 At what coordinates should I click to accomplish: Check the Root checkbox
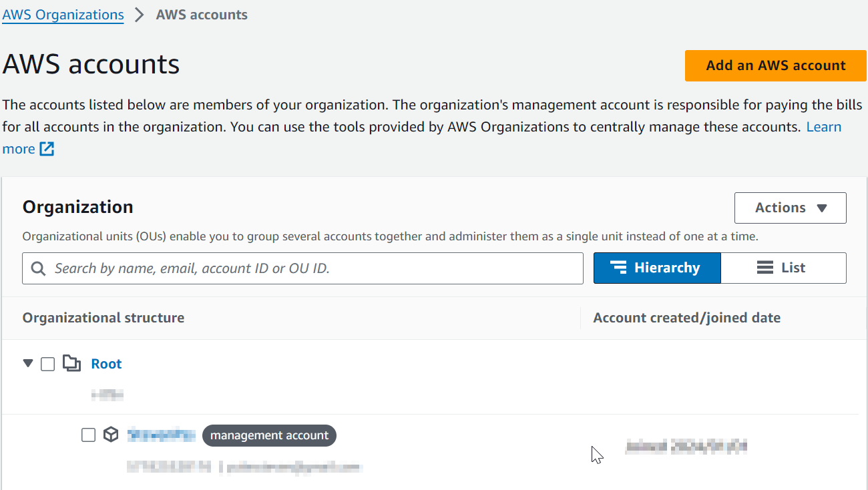[x=47, y=364]
